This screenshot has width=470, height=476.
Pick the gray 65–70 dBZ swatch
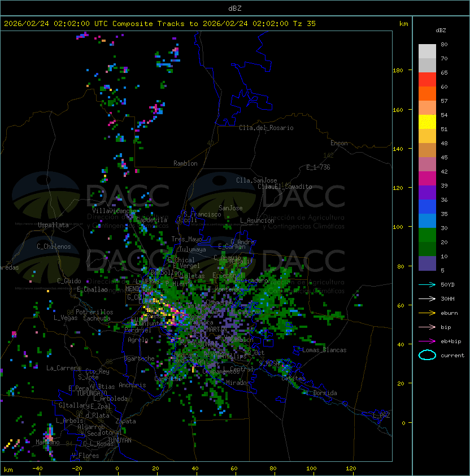427,65
